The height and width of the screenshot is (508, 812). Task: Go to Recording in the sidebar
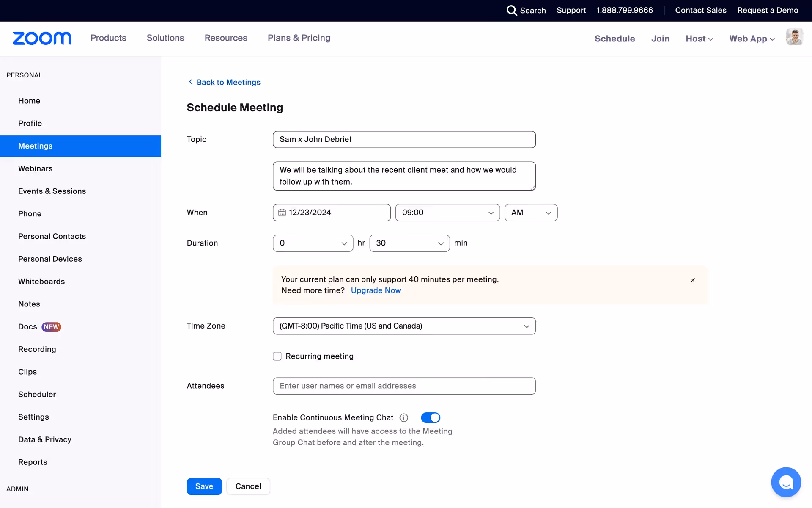[x=37, y=349]
